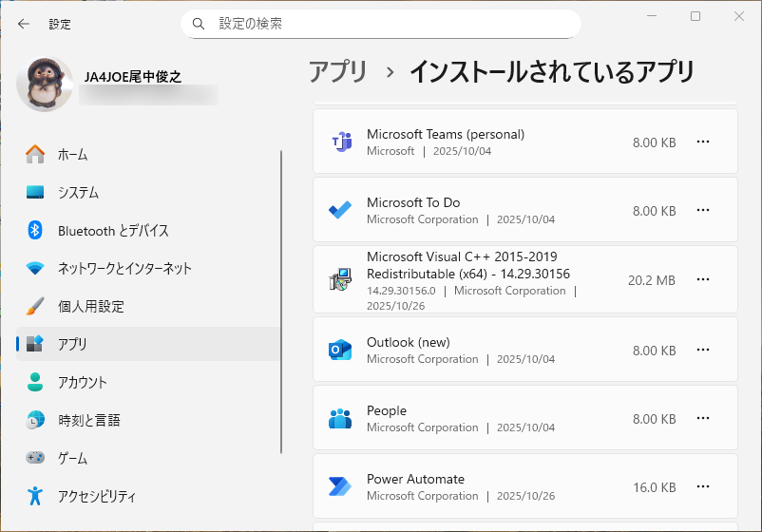The image size is (762, 532).
Task: Click the back arrow in the title bar
Action: pos(24,24)
